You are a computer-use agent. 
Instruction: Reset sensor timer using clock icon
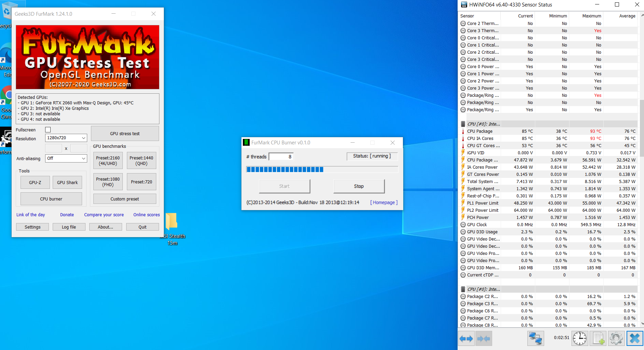tap(580, 339)
